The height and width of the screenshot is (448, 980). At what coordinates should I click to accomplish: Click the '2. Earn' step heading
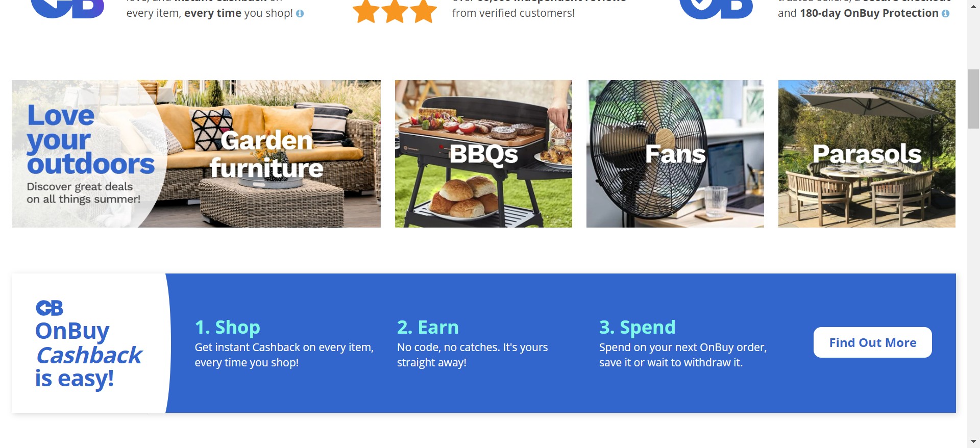[x=428, y=327]
